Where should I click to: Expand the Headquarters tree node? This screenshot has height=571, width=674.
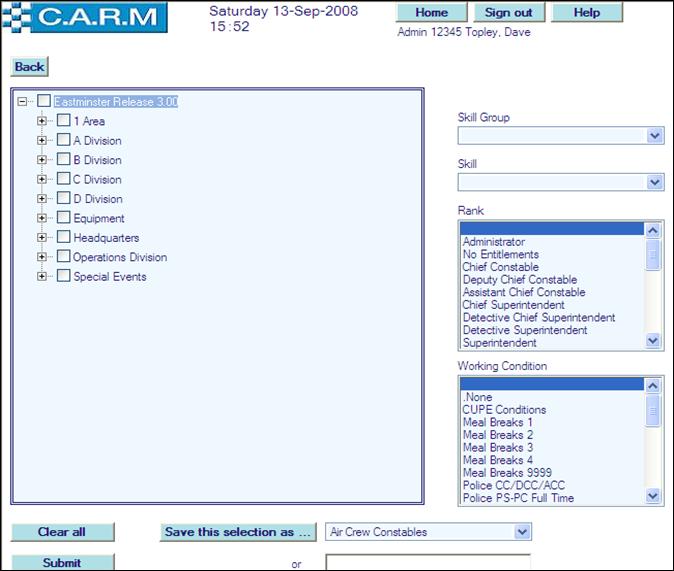point(42,238)
